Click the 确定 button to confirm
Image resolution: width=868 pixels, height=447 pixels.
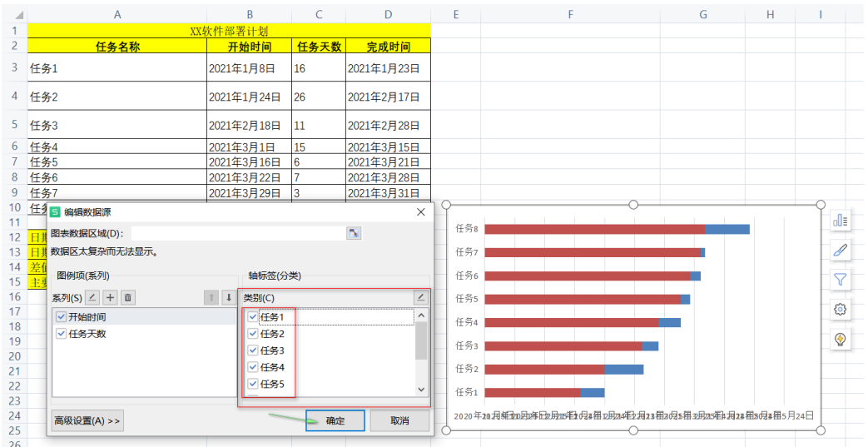click(335, 421)
